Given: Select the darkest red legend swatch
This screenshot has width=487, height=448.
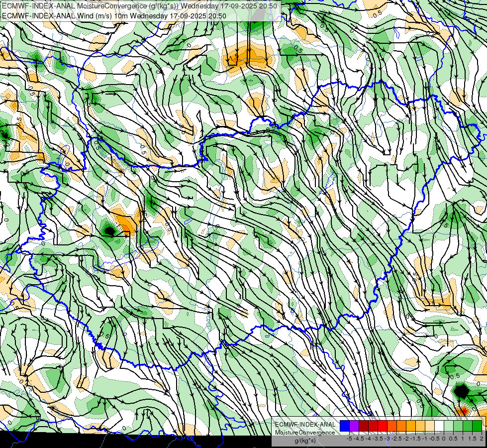Looking at the screenshot, I should (x=364, y=426).
